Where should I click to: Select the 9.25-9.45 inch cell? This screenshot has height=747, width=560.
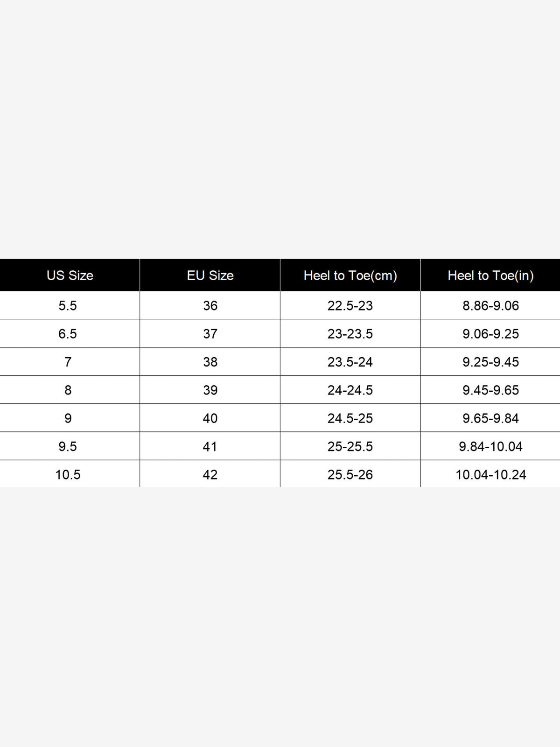point(490,362)
